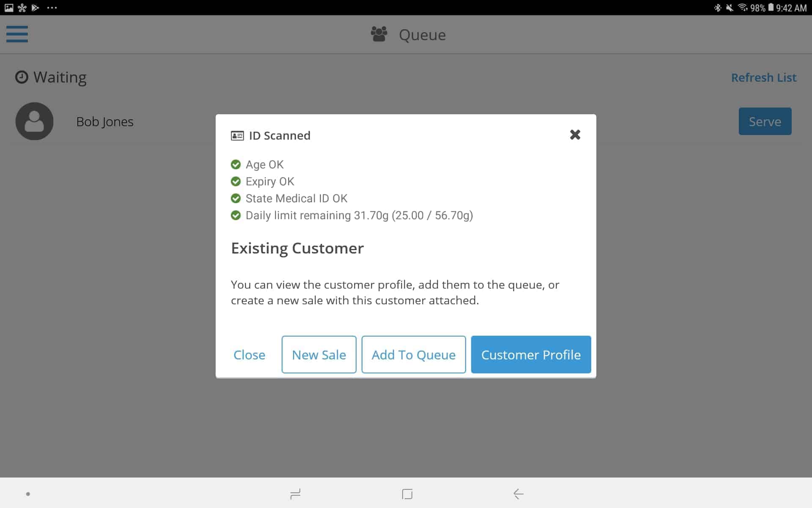Image resolution: width=812 pixels, height=508 pixels.
Task: Select Bob Jones name in waiting list
Action: [105, 121]
